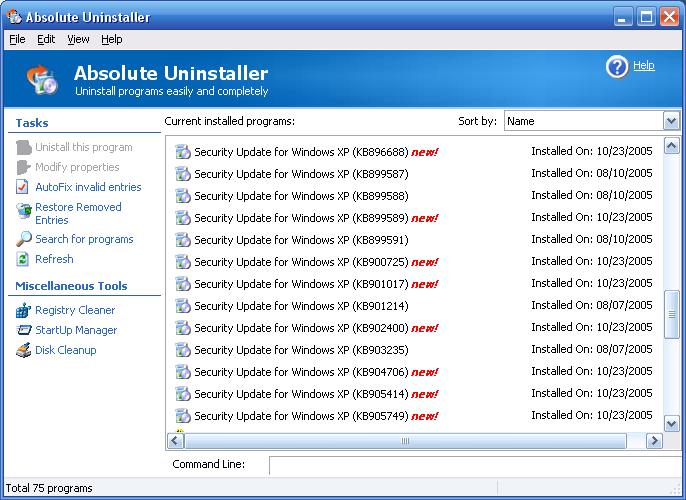Viewport: 686px width, 500px height.
Task: Open Disk Cleanup tool link
Action: click(x=66, y=350)
